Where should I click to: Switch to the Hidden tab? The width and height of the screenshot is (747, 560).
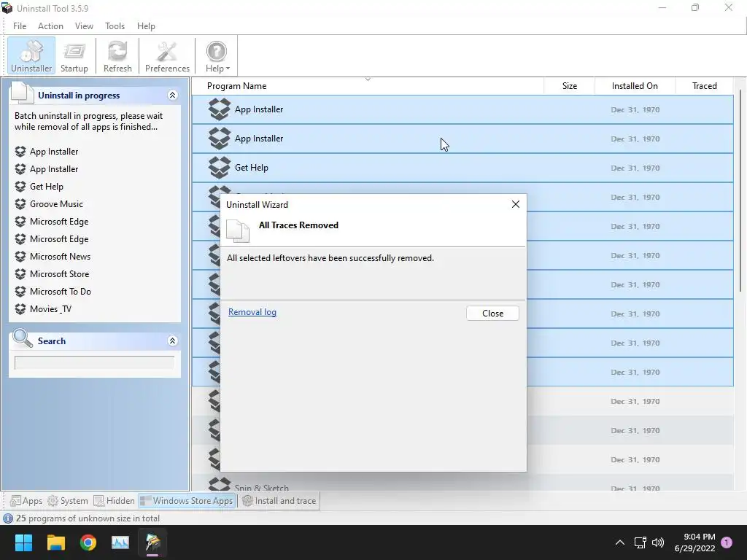(x=115, y=500)
